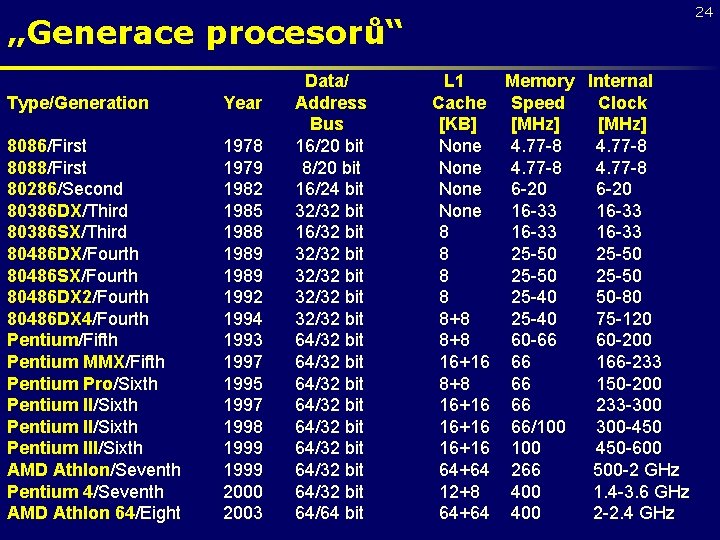Click the year 1978
720x540 pixels.
pyautogui.click(x=243, y=146)
